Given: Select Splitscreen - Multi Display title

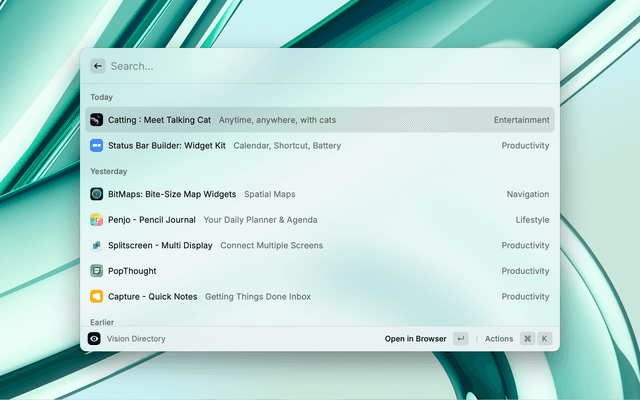Looking at the screenshot, I should click(160, 245).
